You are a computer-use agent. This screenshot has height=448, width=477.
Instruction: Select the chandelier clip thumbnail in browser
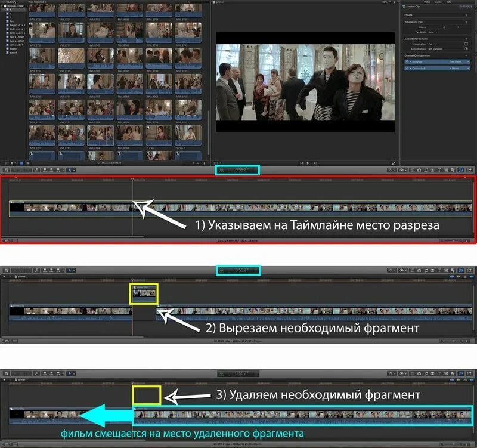[71, 58]
